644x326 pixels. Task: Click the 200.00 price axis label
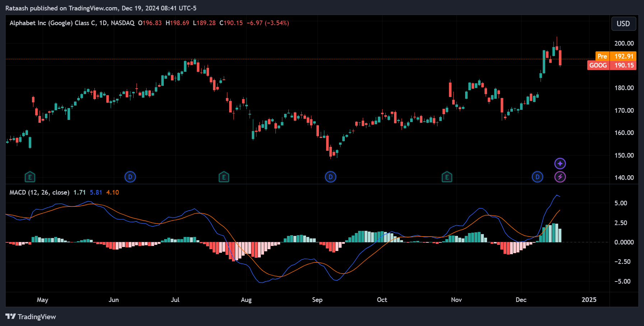pyautogui.click(x=624, y=43)
